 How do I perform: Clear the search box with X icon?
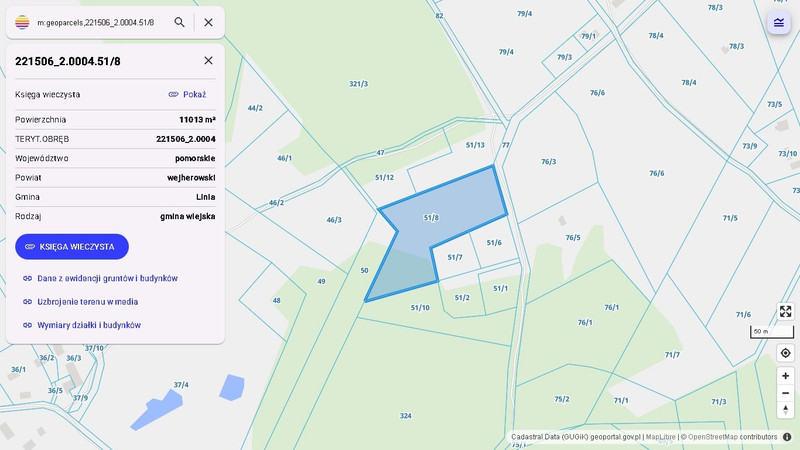pyautogui.click(x=208, y=22)
